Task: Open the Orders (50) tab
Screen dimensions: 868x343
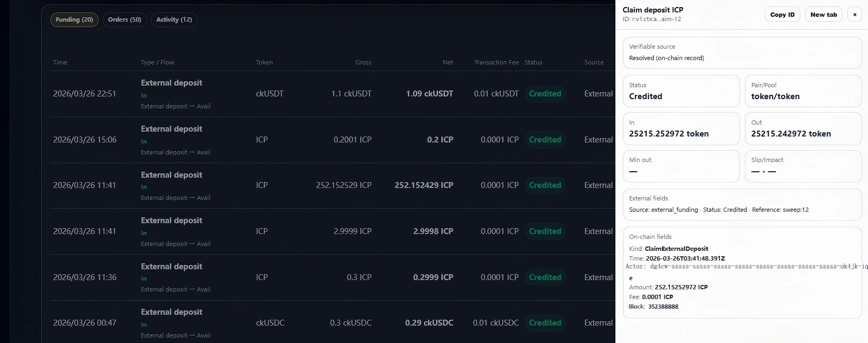Action: 124,20
